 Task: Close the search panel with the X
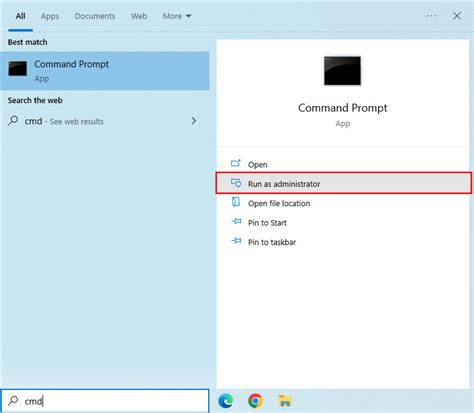(x=457, y=16)
